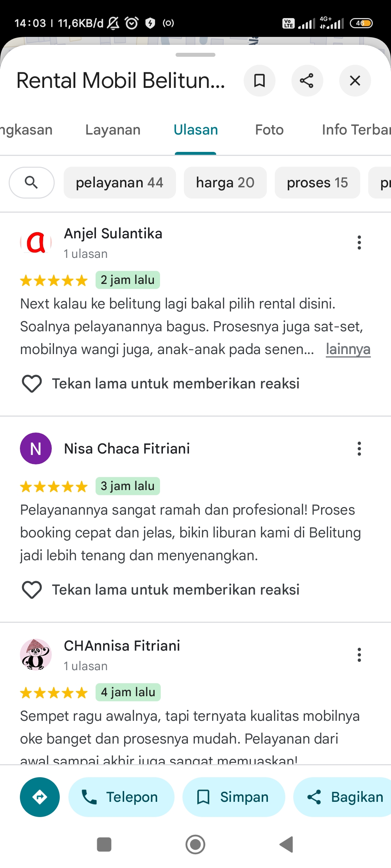Open options menu for Nisa Chaca Fitriani review

click(x=359, y=449)
